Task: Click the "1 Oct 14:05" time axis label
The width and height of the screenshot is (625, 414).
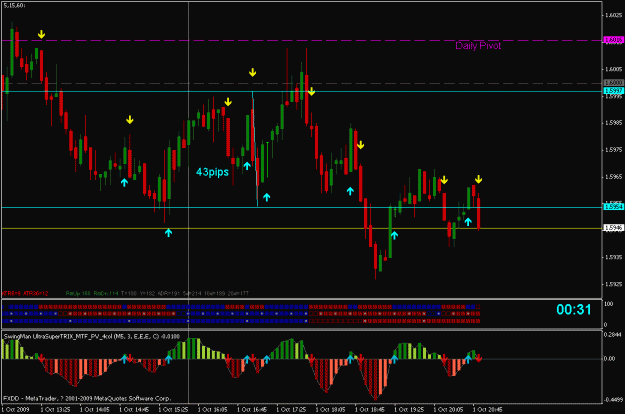Action: pos(95,410)
